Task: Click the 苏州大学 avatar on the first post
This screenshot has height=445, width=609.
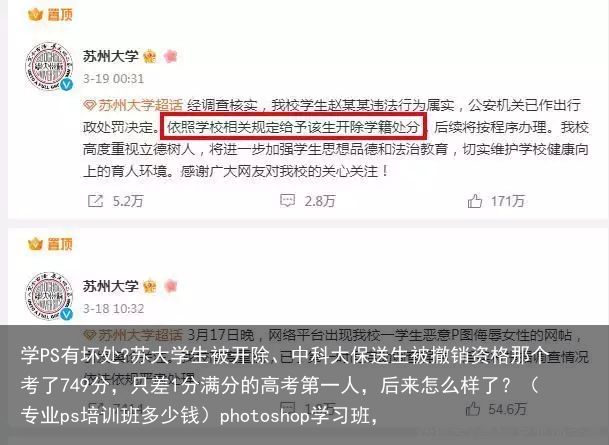Action: (x=49, y=66)
